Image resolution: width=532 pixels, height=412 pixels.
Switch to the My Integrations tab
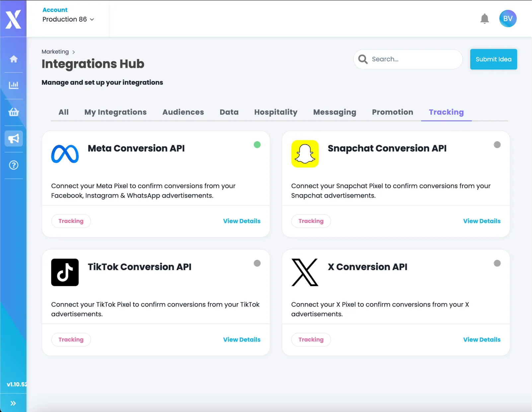coord(115,112)
